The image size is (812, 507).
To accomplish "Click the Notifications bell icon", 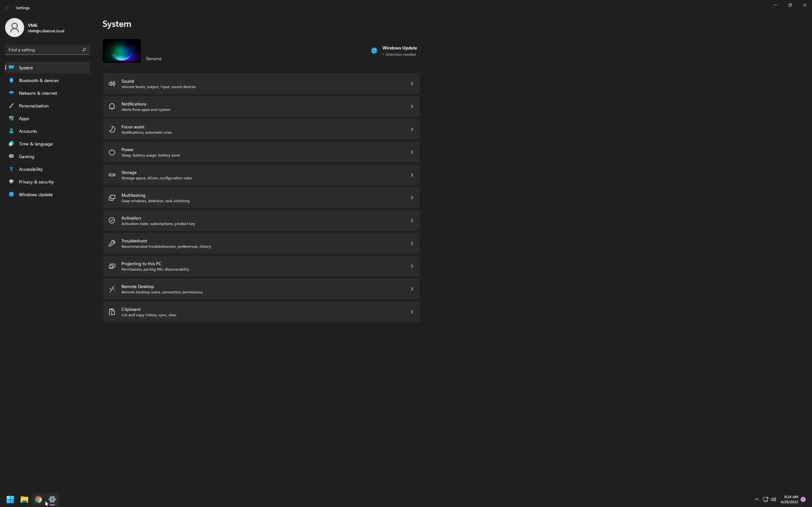I will pos(112,107).
